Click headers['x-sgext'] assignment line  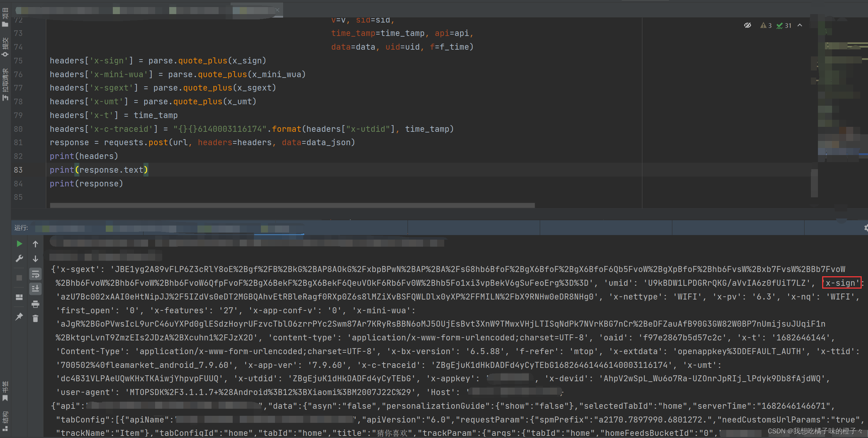163,88
